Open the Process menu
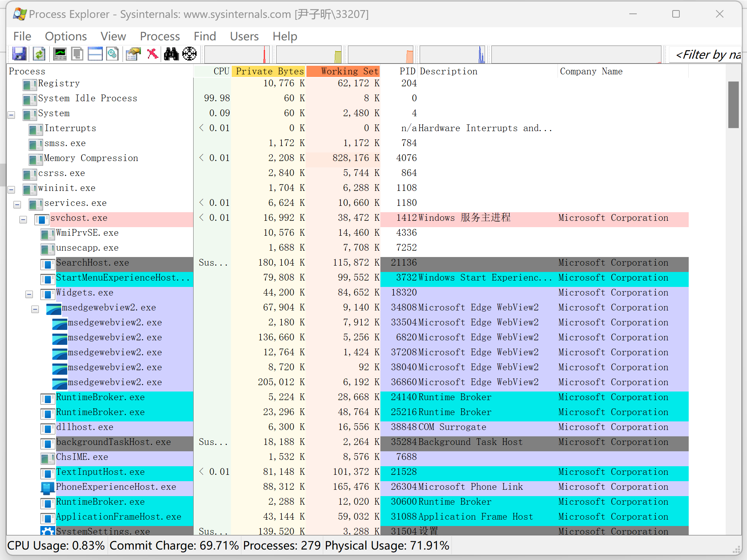Screen dimensions: 747x560 tap(160, 36)
